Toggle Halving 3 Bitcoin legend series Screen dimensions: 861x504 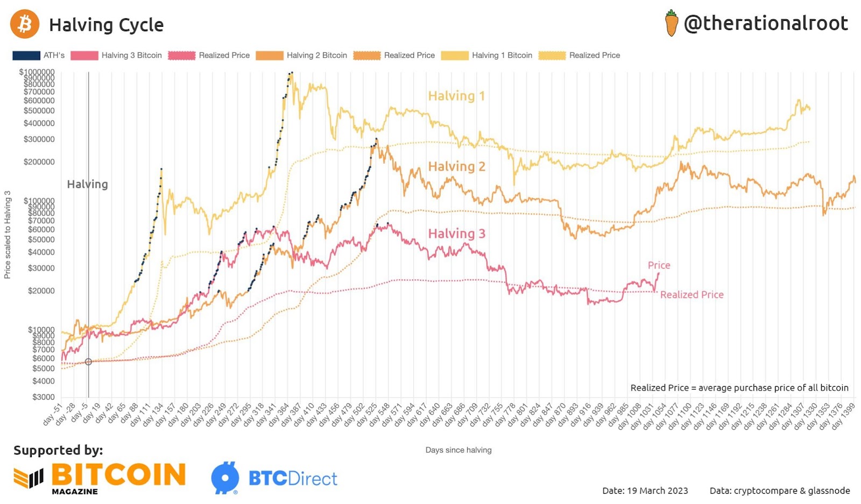[116, 55]
